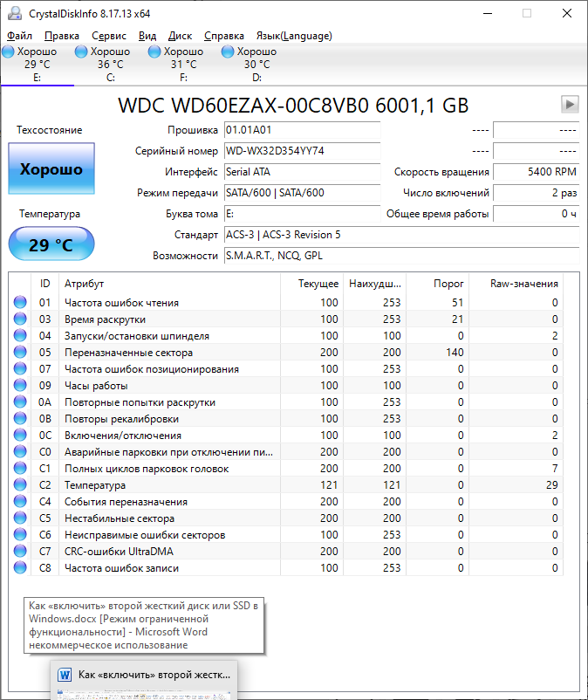Click status orb for Включения/отключения
Screen dimensions: 588x700
tap(20, 435)
